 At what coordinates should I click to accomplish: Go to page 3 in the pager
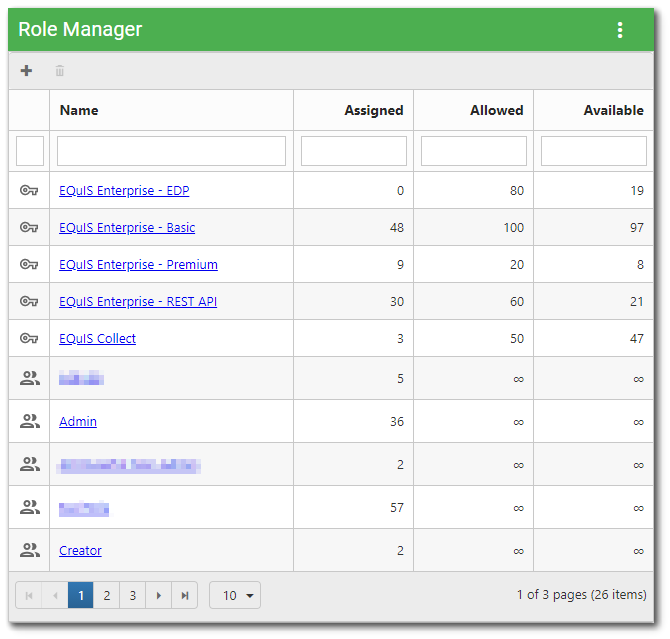pyautogui.click(x=132, y=595)
